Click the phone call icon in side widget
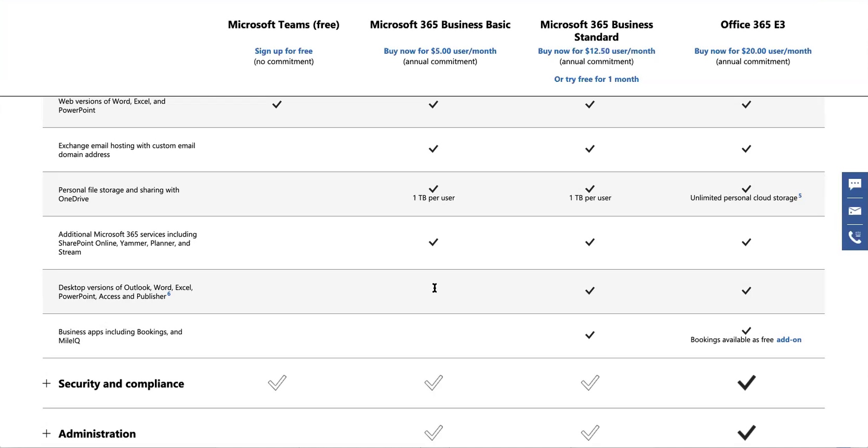 pyautogui.click(x=855, y=237)
